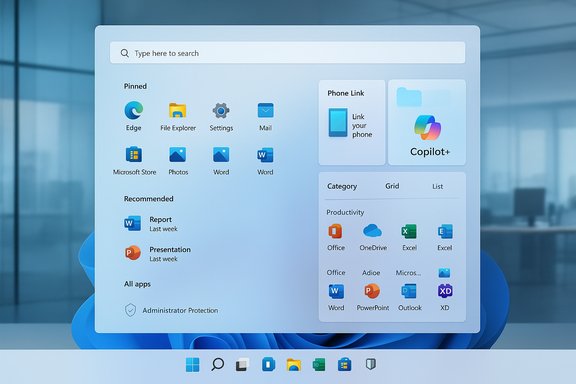Image resolution: width=576 pixels, height=384 pixels.
Task: Focus the "Type here to search" field
Action: coord(288,53)
